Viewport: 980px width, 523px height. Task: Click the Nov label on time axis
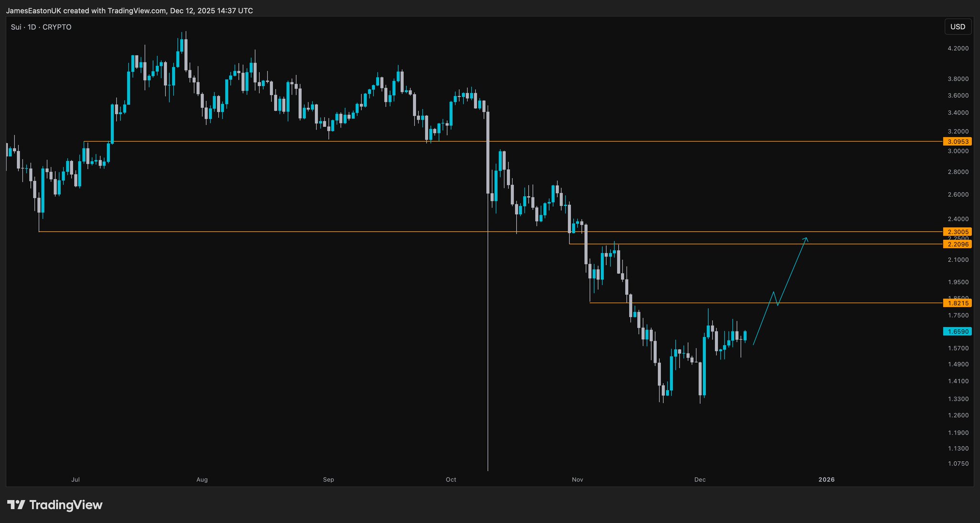(577, 479)
